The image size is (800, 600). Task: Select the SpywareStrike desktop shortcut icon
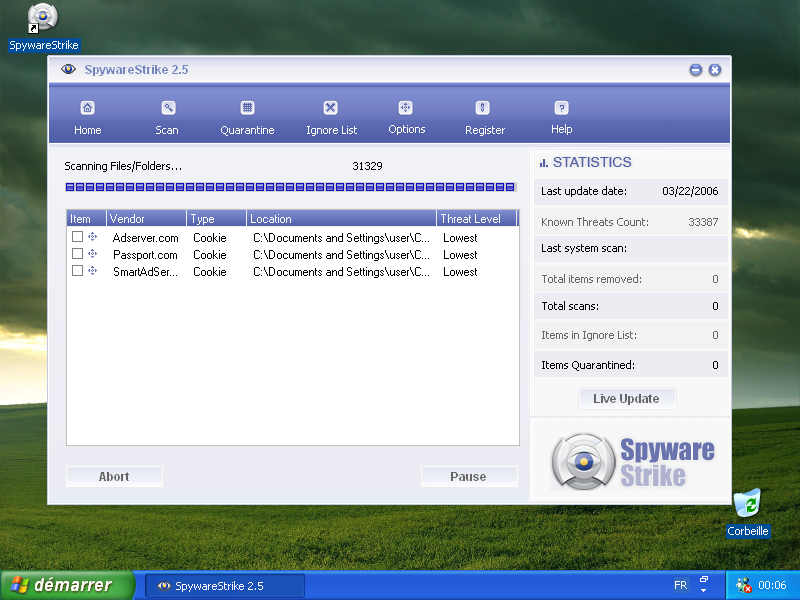43,17
